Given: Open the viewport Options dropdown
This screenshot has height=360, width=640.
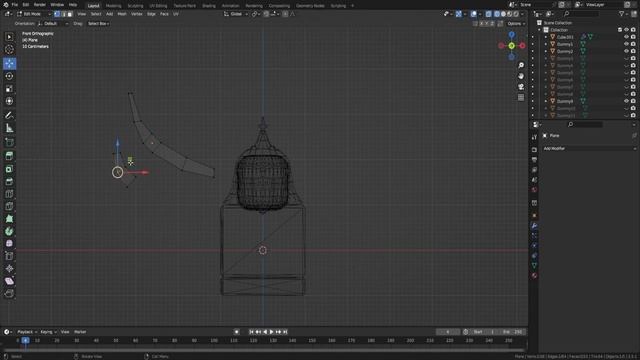Looking at the screenshot, I should tap(516, 24).
